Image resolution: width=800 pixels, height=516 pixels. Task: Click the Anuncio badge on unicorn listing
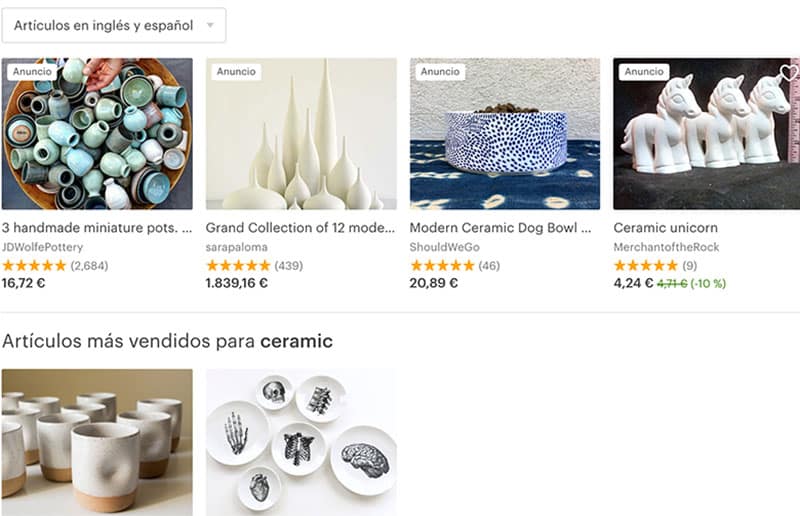pyautogui.click(x=644, y=71)
